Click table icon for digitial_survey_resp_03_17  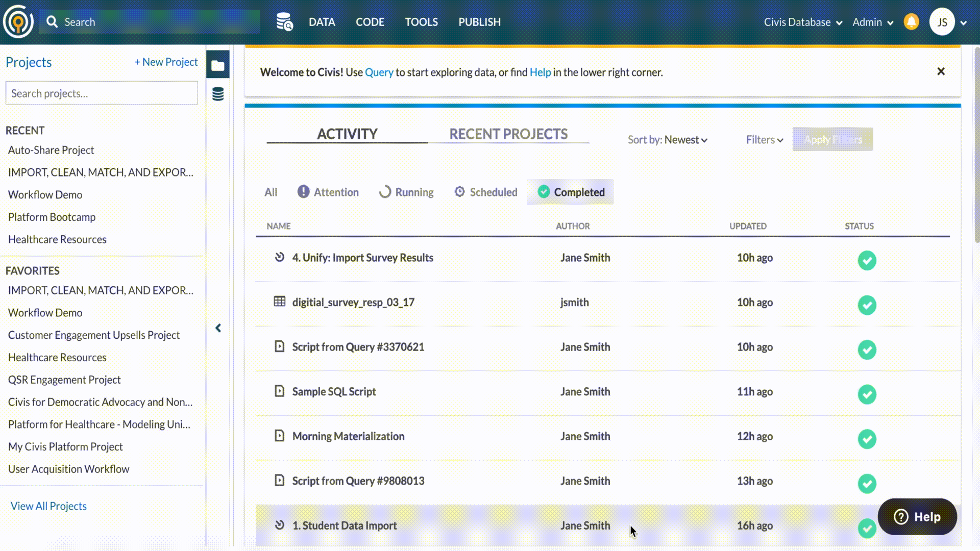279,302
